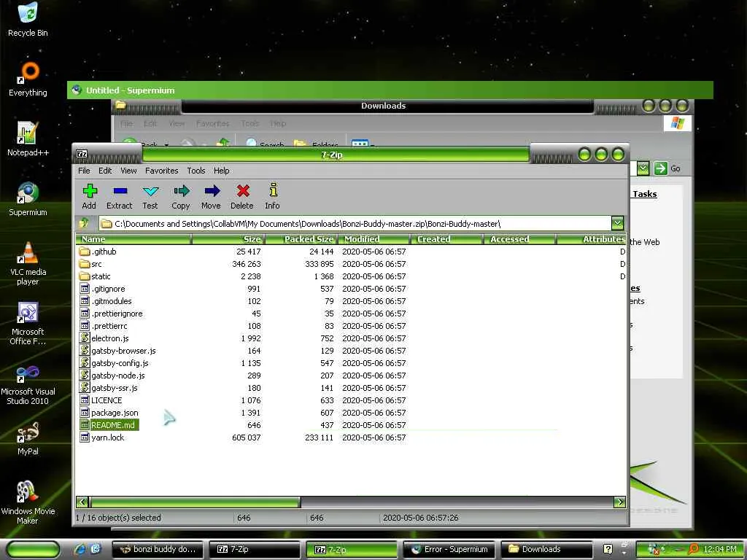The image size is (747, 560).
Task: Click the src folder icon
Action: point(85,264)
